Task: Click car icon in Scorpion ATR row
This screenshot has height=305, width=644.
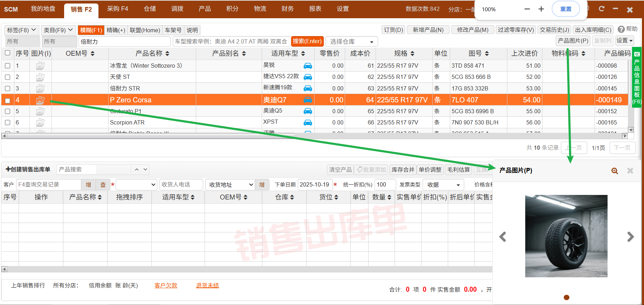Action: tap(308, 122)
